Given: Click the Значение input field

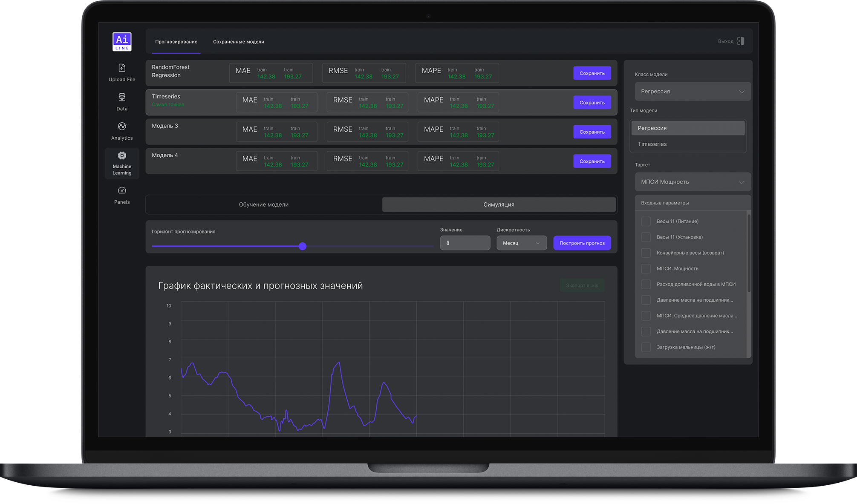Looking at the screenshot, I should [x=465, y=243].
